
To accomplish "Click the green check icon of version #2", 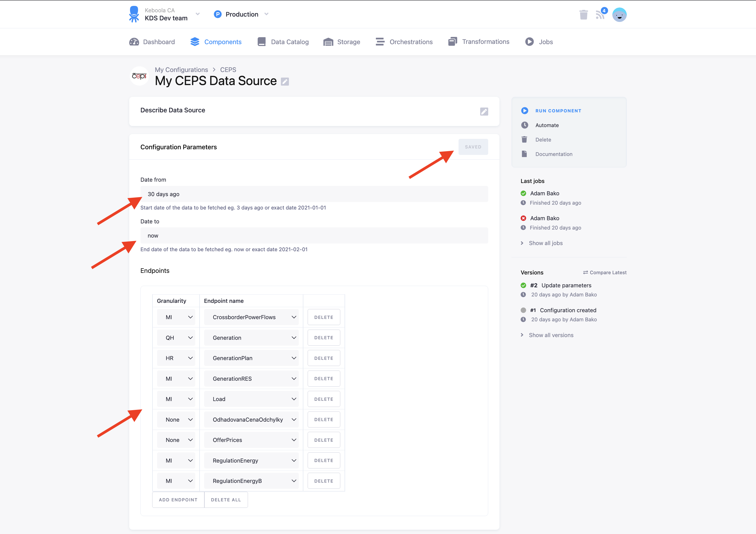I will point(523,285).
